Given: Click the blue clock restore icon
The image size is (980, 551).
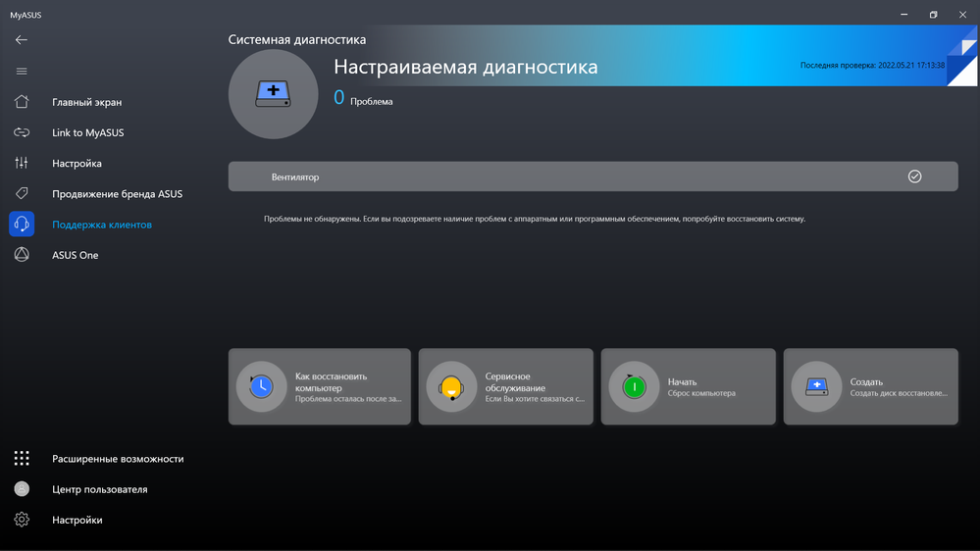Looking at the screenshot, I should pyautogui.click(x=261, y=386).
